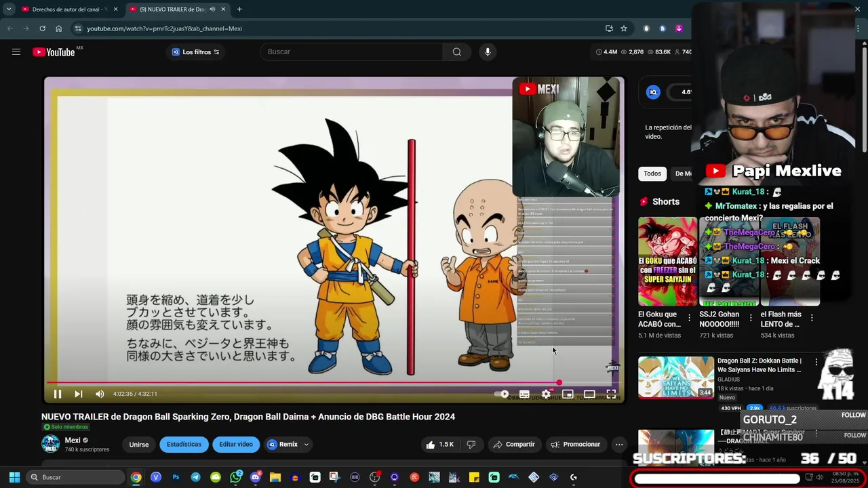Open File Explorer from the taskbar

(275, 477)
